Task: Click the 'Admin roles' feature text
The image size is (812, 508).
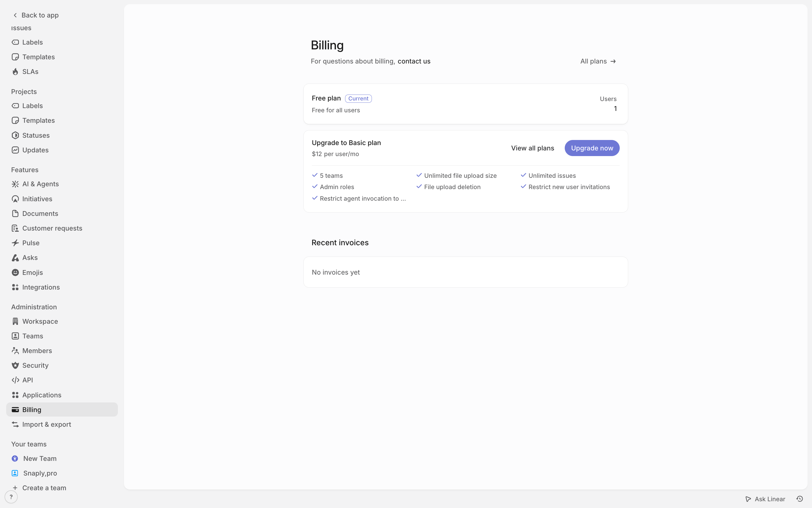Action: [337, 187]
